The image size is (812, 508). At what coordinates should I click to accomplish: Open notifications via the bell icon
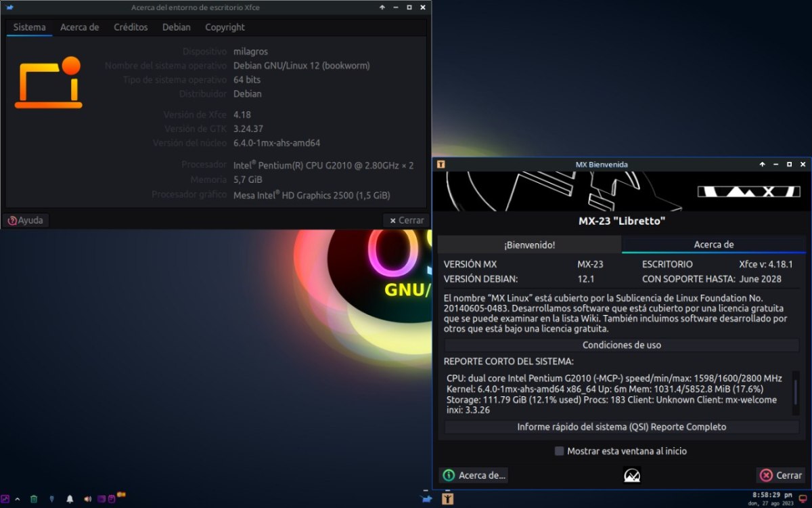[x=70, y=499]
